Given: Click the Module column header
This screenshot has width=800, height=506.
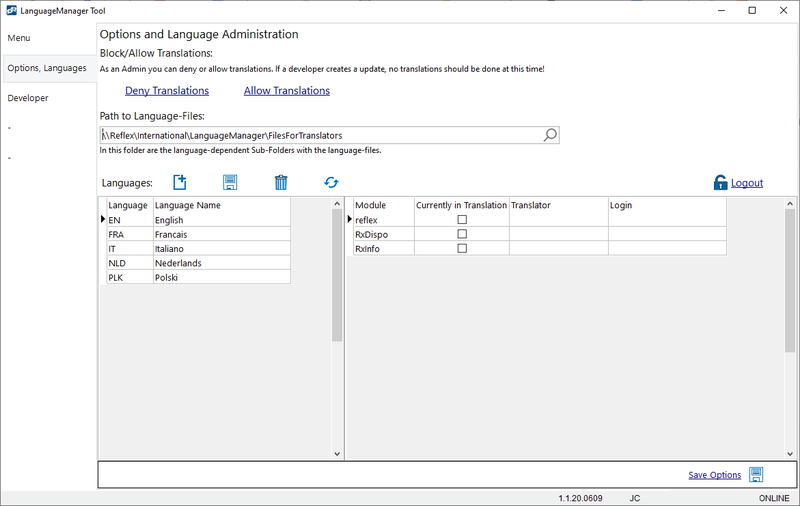Looking at the screenshot, I should pyautogui.click(x=384, y=205).
